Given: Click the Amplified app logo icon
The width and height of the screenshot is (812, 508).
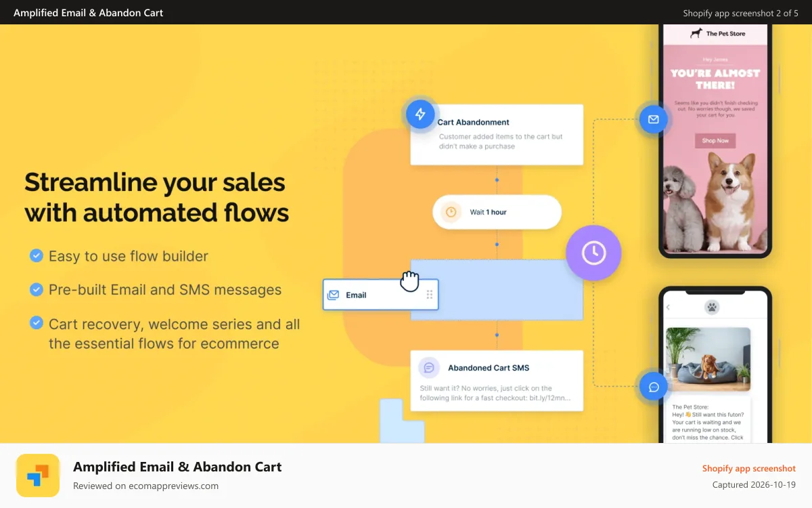Looking at the screenshot, I should point(38,475).
